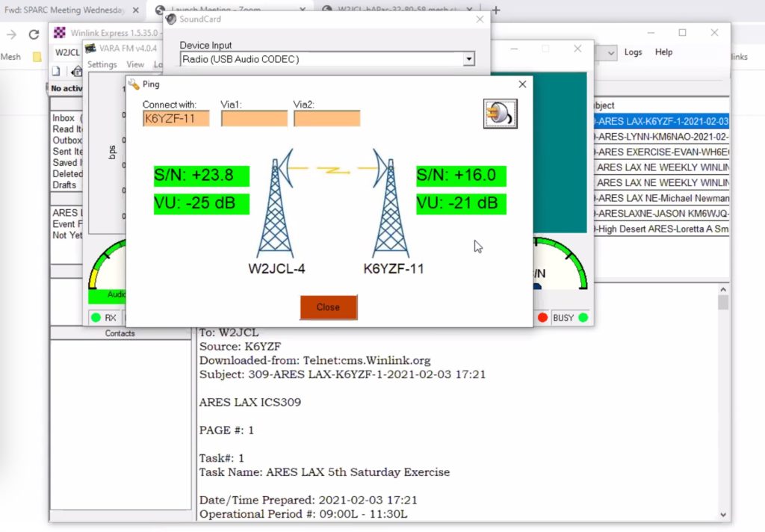765x532 pixels.
Task: Click the 'S/N: +23.8' reading
Action: click(x=202, y=176)
